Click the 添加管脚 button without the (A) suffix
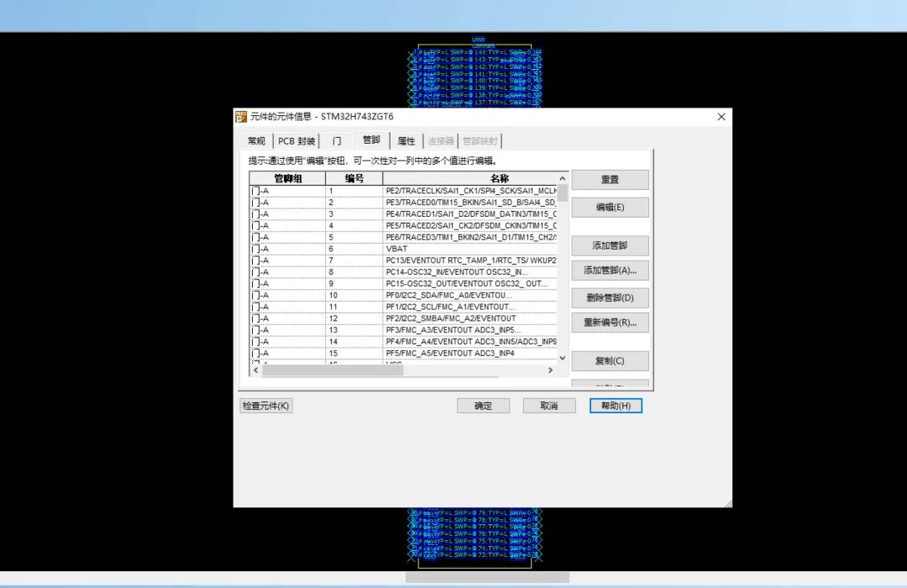 pos(610,245)
